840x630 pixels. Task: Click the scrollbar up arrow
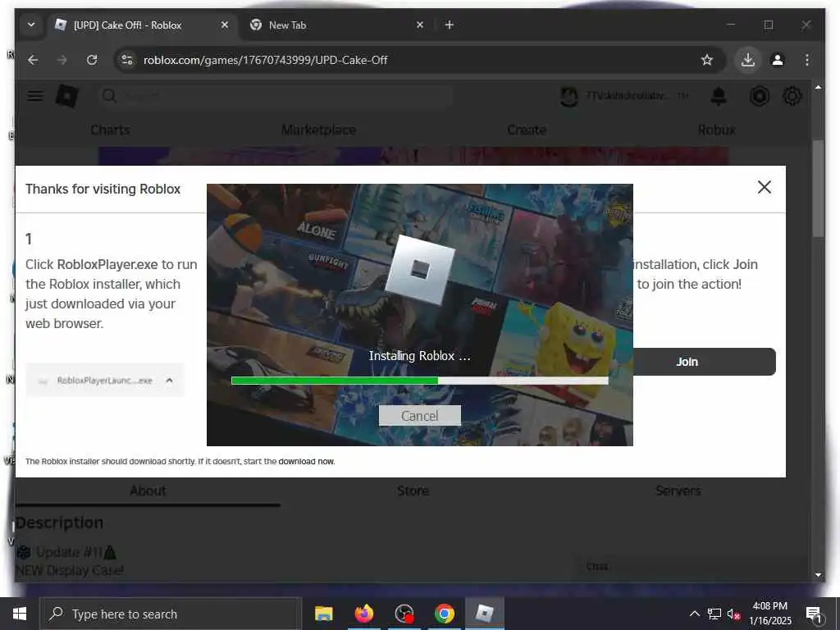coord(818,87)
